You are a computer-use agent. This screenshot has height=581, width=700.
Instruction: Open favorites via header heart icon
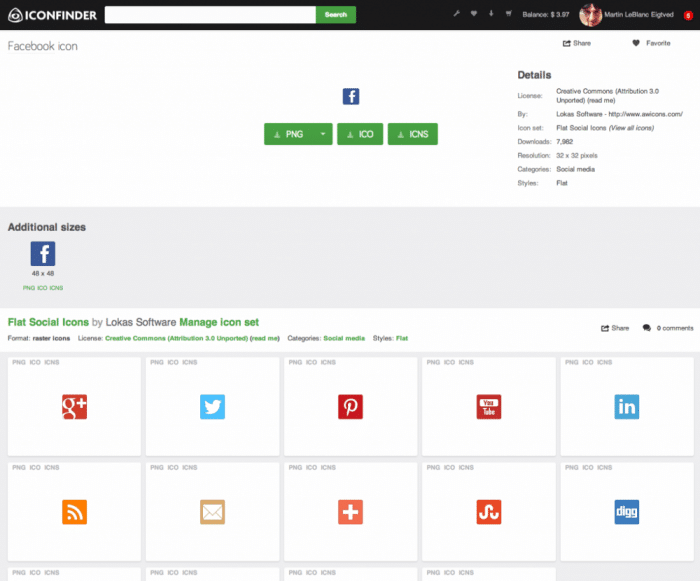point(473,14)
